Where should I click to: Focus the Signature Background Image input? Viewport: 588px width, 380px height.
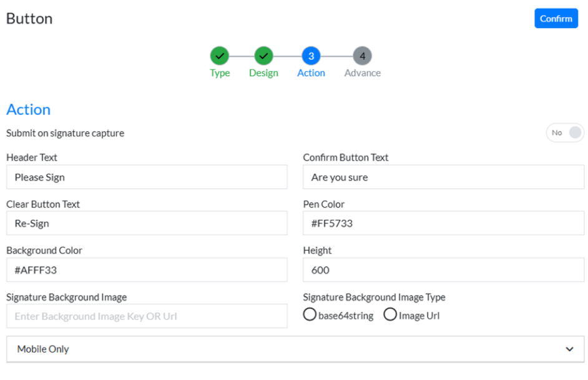pyautogui.click(x=147, y=316)
